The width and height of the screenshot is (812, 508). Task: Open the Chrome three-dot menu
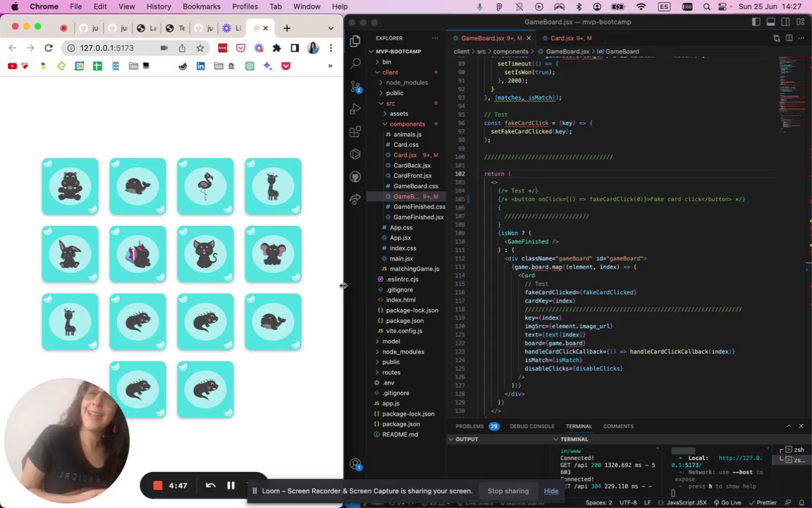coord(331,48)
